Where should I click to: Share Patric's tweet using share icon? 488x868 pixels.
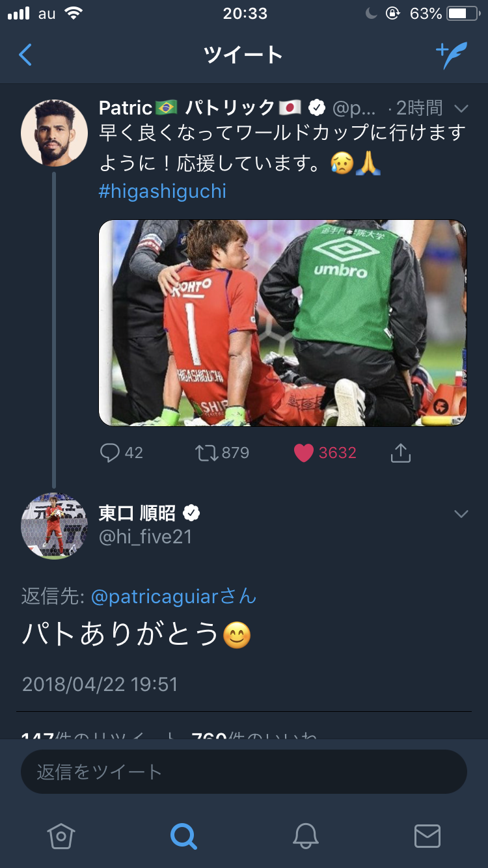(x=401, y=453)
